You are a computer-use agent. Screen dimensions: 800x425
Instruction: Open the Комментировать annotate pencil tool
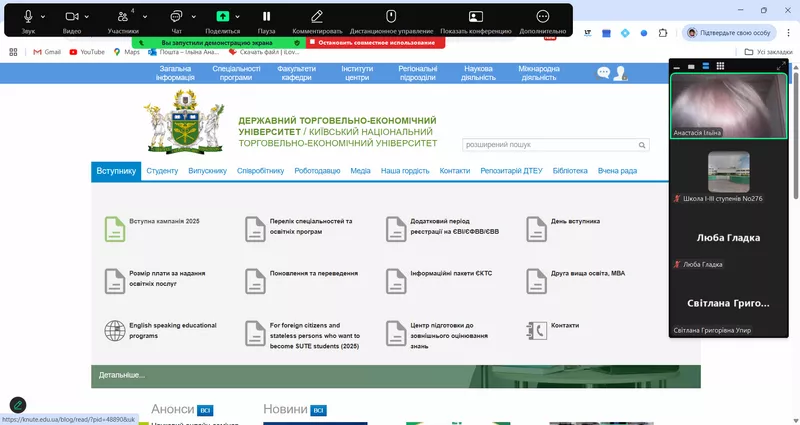point(317,17)
